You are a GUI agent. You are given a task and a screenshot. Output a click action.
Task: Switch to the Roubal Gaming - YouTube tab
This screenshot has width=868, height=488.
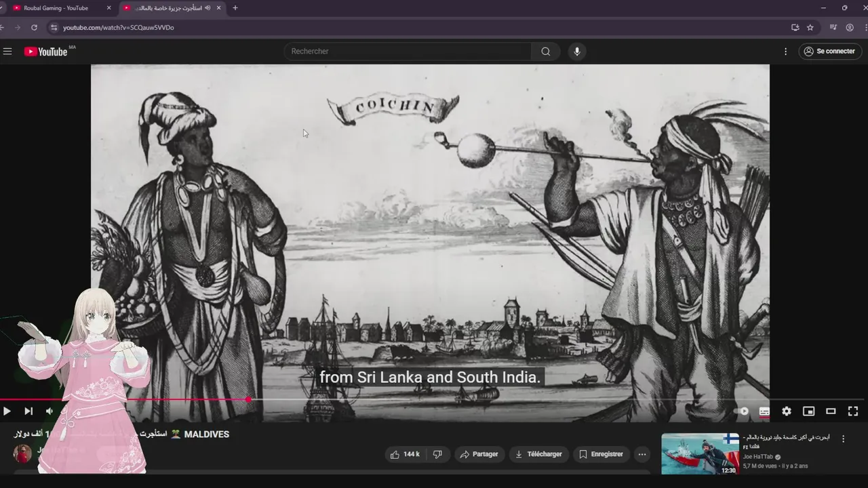[56, 8]
